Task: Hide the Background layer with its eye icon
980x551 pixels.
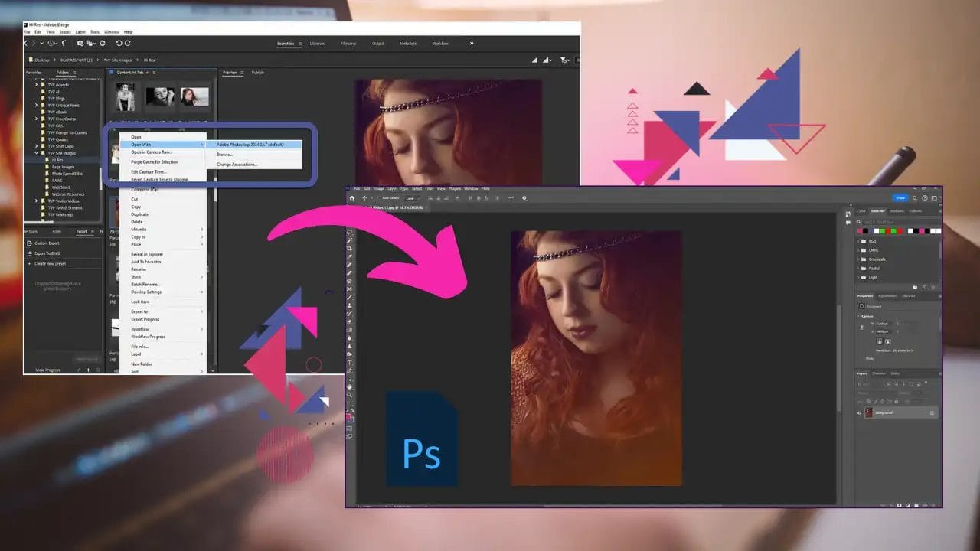Action: [859, 413]
